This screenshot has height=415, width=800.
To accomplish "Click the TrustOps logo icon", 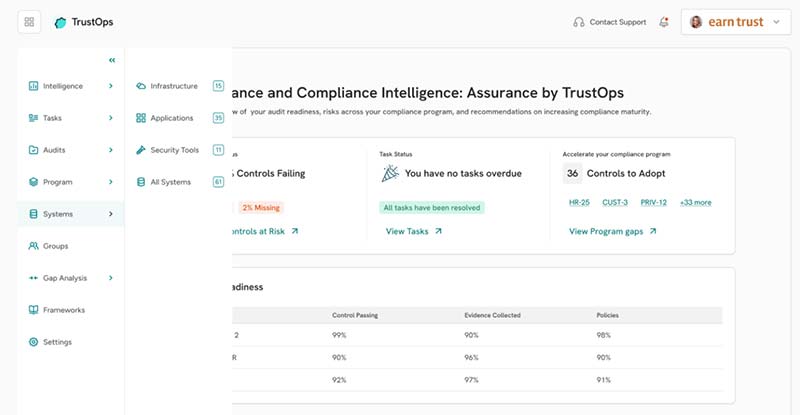I will pos(60,22).
